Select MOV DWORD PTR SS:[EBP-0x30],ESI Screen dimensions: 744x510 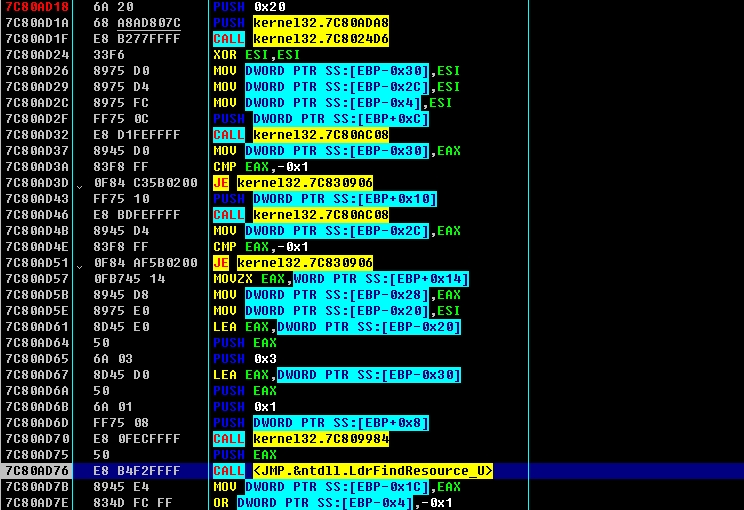tap(336, 71)
